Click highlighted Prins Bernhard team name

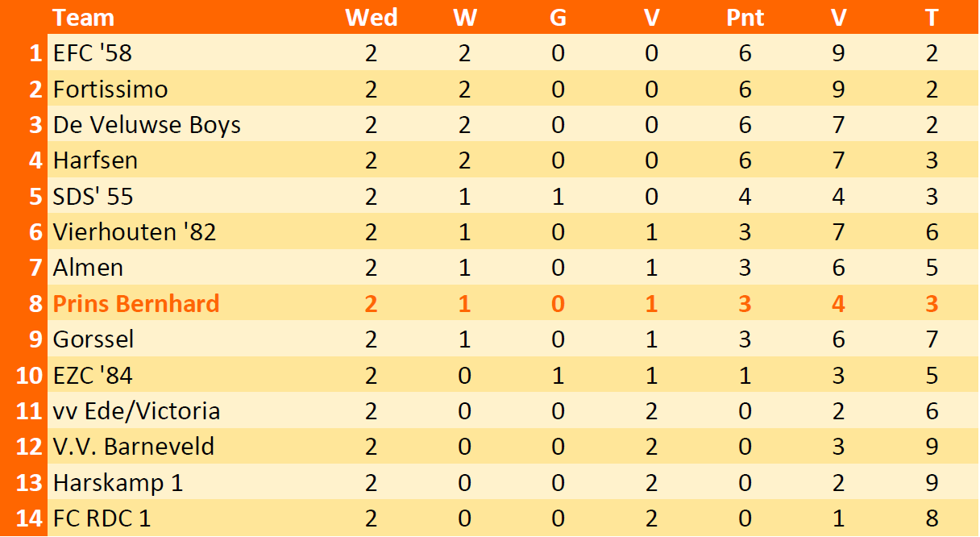(136, 303)
